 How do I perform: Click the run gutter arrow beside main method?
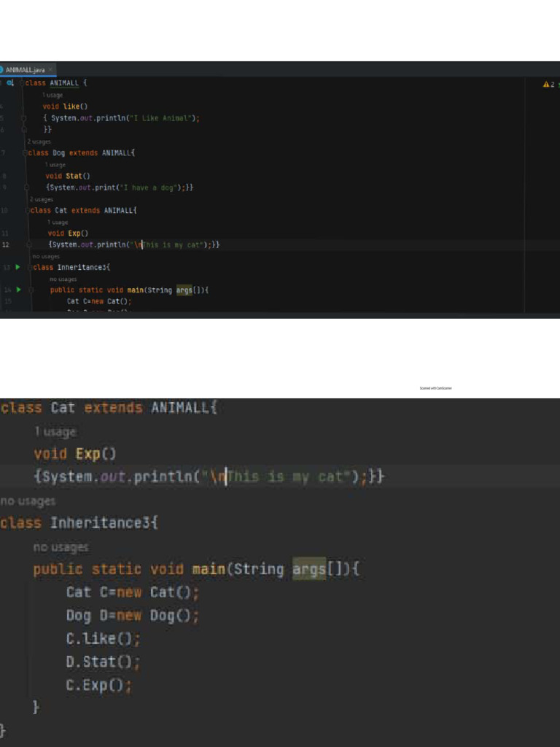(x=18, y=290)
